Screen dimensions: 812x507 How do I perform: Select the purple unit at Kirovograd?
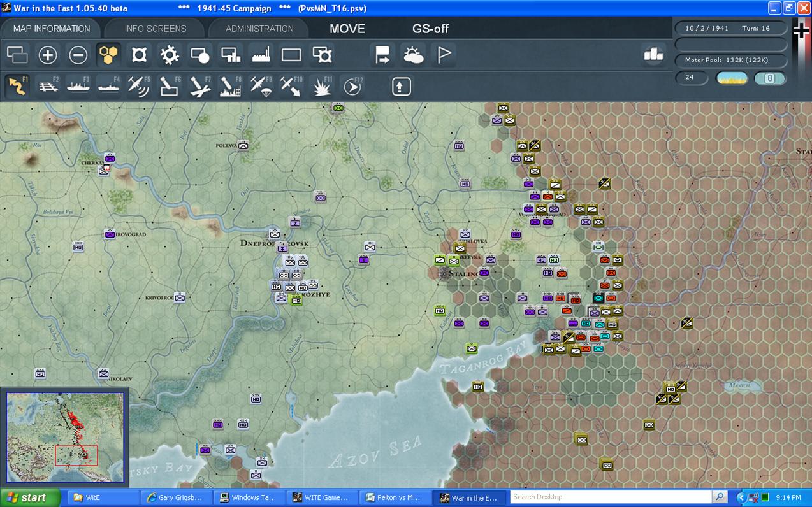click(x=110, y=234)
